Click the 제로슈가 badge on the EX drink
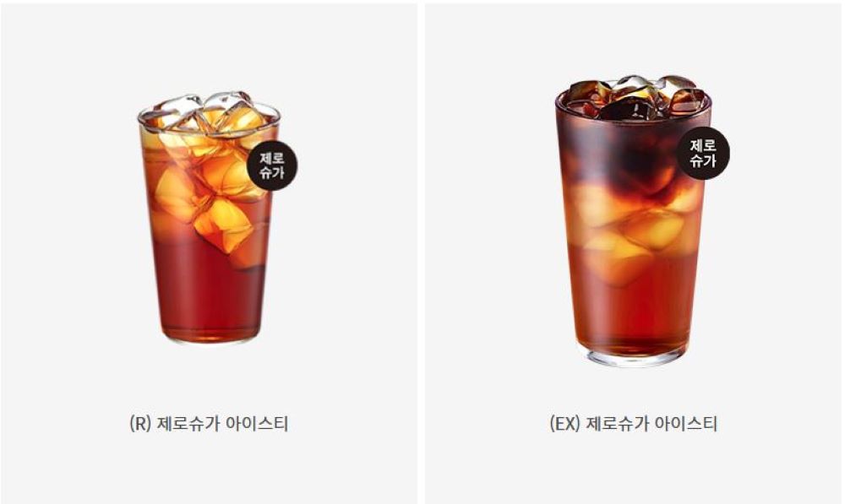Screen dimensions: 845x504 click(703, 153)
